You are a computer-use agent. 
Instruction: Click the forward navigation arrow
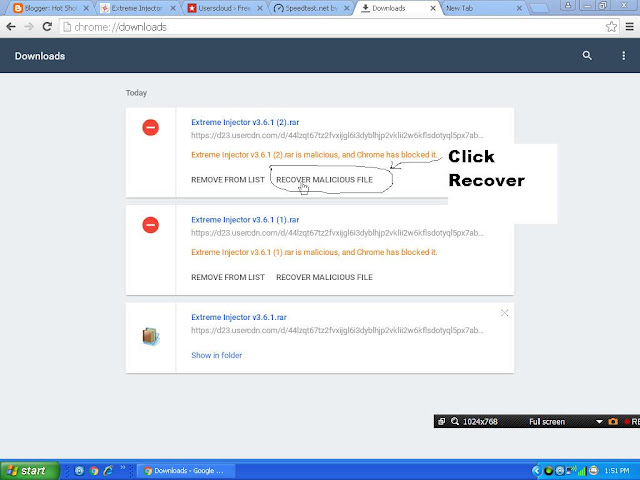click(29, 27)
